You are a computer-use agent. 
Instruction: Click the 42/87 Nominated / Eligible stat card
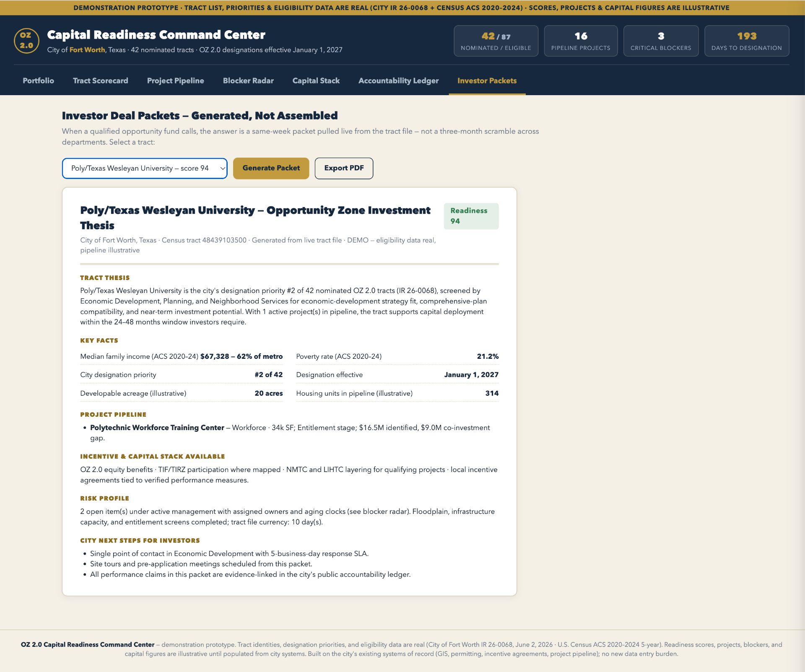[x=496, y=41]
